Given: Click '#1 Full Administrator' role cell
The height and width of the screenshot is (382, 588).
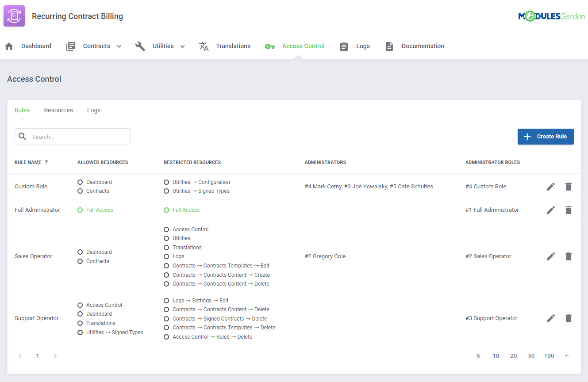Looking at the screenshot, I should point(492,210).
